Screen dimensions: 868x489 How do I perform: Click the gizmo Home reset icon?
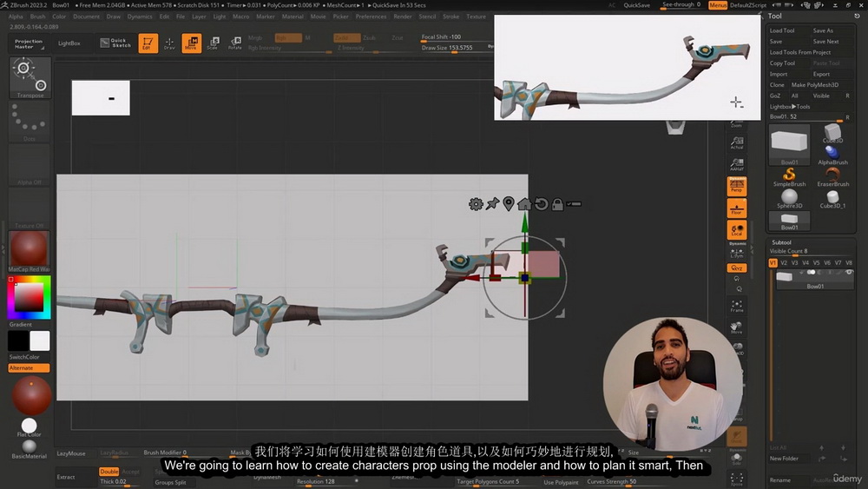coord(524,204)
